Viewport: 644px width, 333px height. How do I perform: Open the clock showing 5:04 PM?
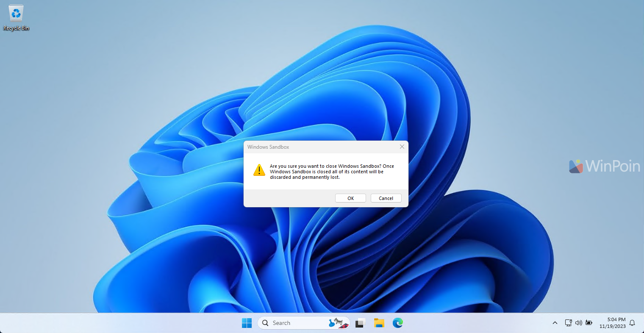613,323
